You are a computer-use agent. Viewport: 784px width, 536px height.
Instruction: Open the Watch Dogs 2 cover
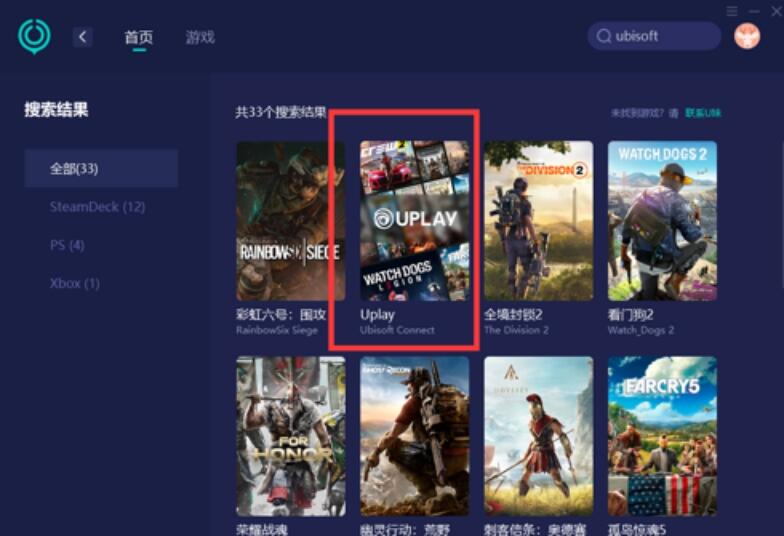(x=662, y=220)
